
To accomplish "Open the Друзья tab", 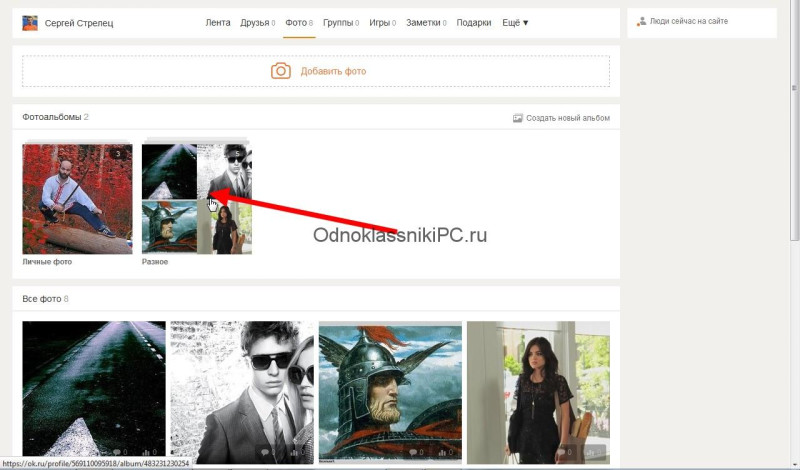I will tap(258, 23).
